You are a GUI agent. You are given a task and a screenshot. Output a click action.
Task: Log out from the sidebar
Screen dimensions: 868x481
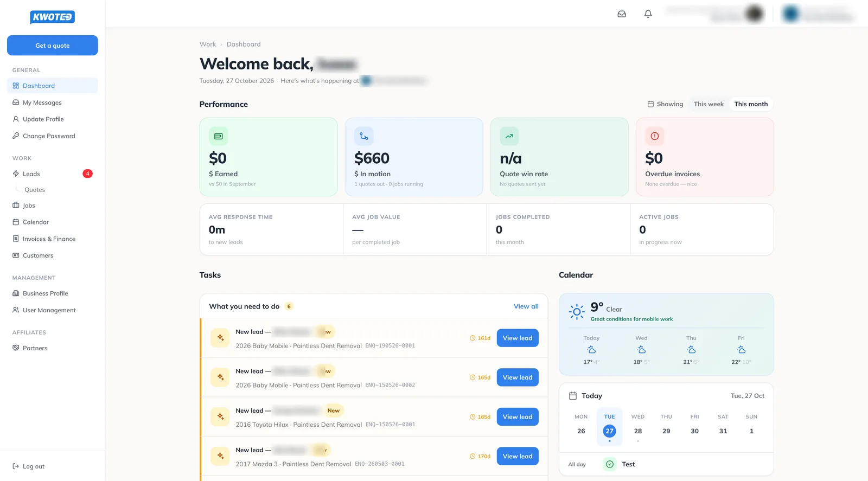[29, 466]
